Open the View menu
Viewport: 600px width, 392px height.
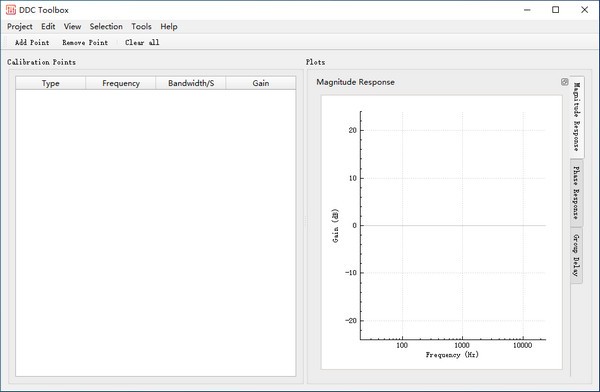pos(72,26)
